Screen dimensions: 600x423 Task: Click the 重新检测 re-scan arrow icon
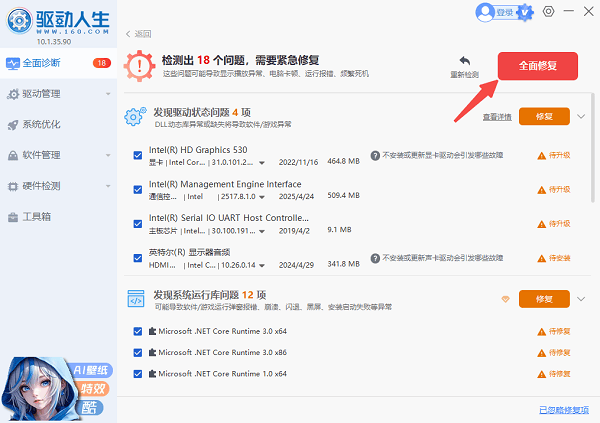click(x=464, y=62)
